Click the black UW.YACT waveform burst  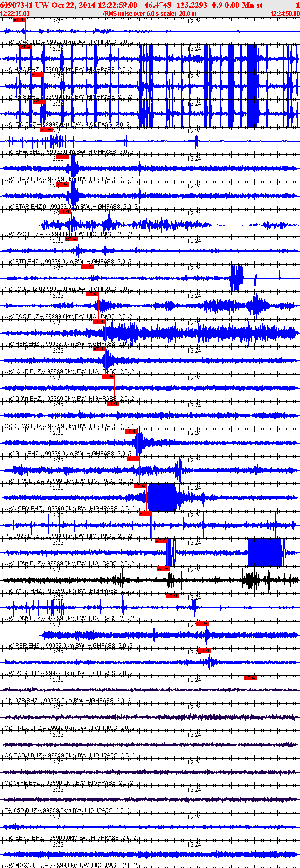pos(254,580)
